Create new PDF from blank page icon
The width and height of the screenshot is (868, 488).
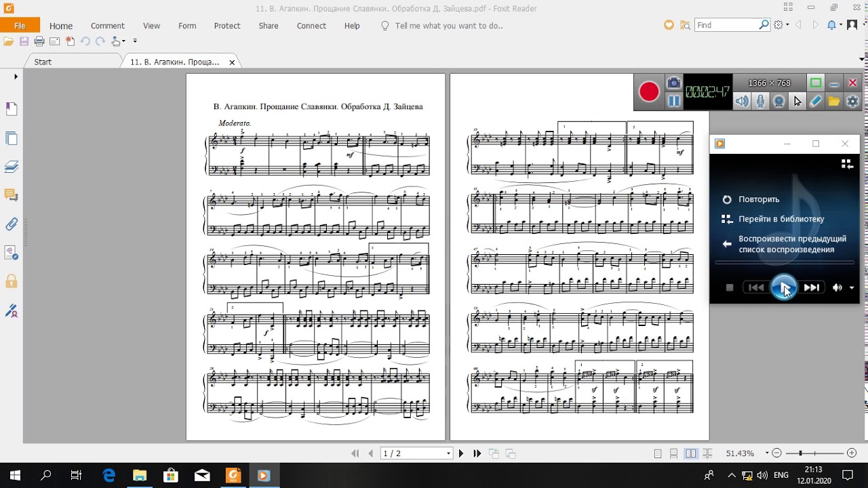(x=70, y=41)
